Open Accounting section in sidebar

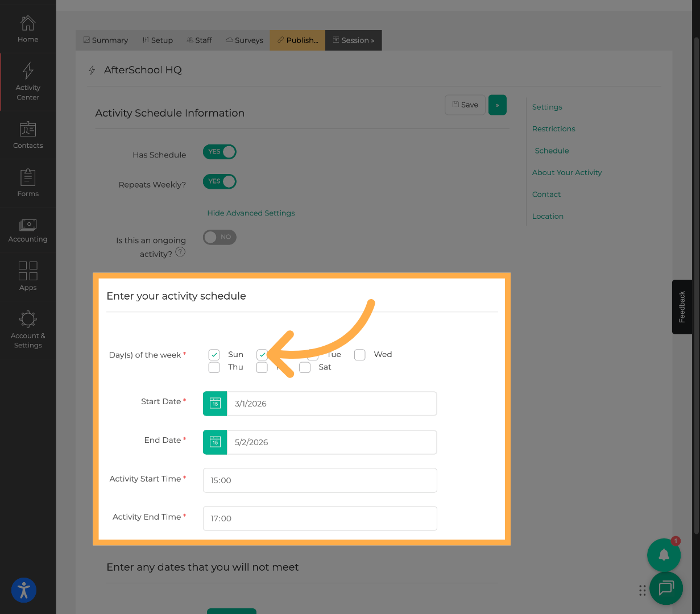[x=28, y=230]
